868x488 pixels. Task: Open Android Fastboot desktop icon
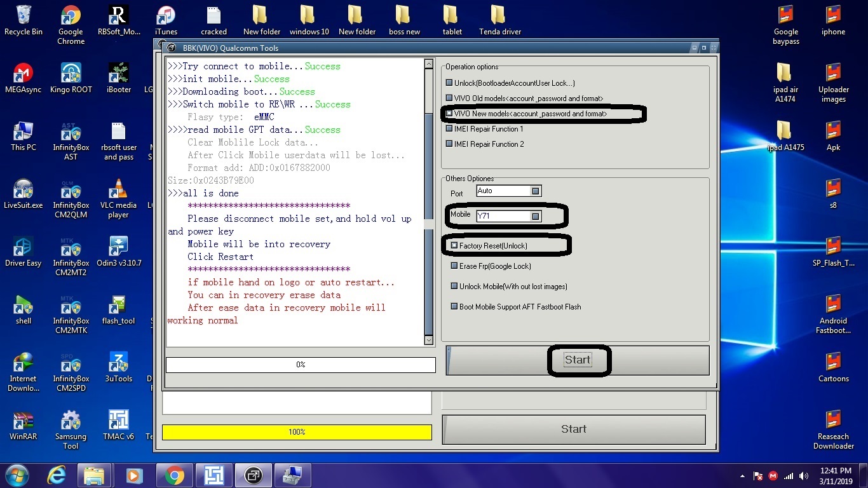coord(834,315)
